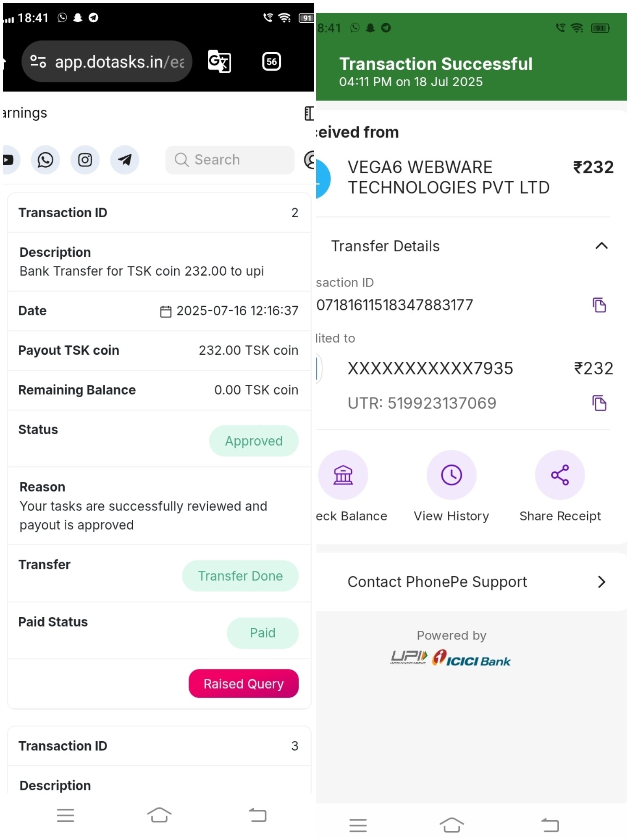Tap the site settings icon in URL bar
This screenshot has width=630, height=840.
point(38,62)
